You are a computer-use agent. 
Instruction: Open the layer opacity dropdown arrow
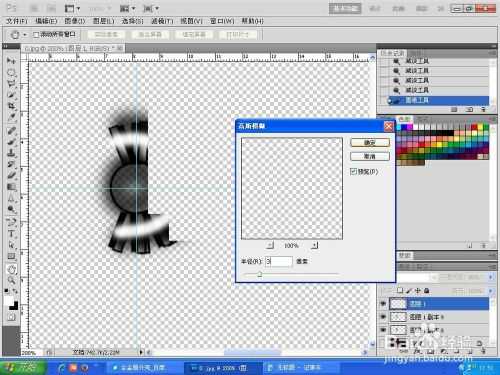tap(491, 277)
